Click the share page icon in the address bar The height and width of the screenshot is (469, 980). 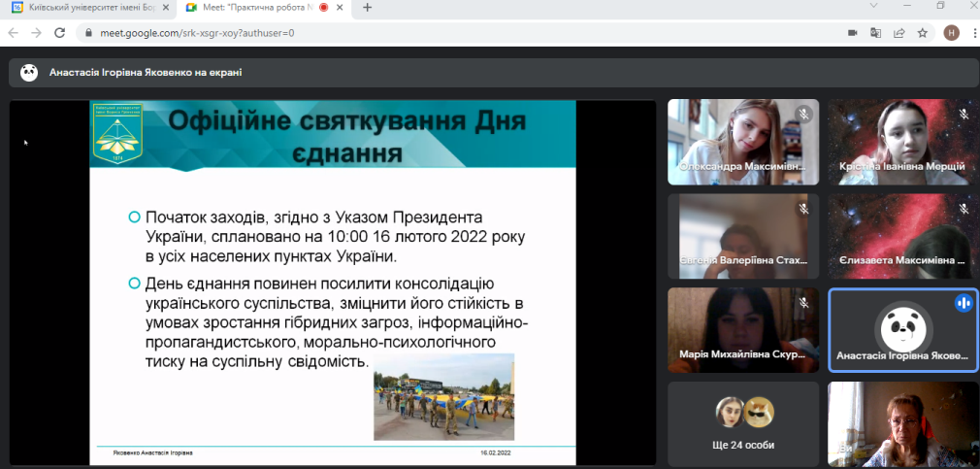coord(898,32)
